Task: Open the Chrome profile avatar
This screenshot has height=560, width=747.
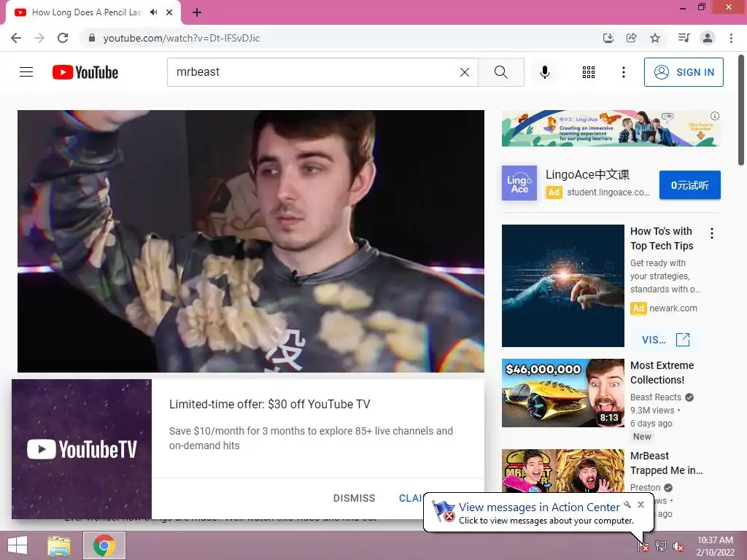Action: [x=708, y=38]
